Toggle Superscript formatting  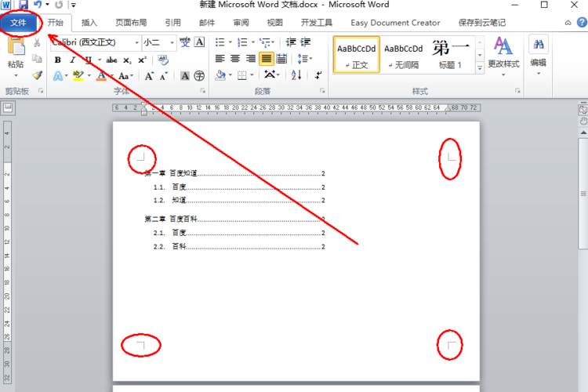[142, 60]
